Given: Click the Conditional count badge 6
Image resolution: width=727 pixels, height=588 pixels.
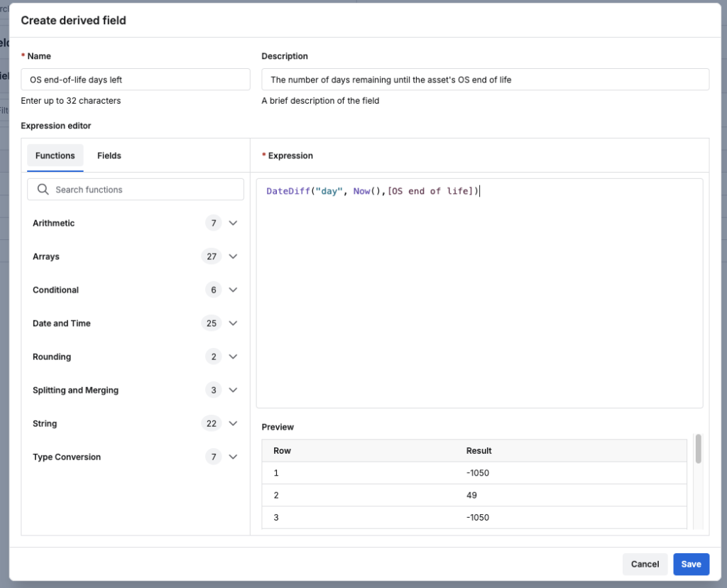Looking at the screenshot, I should point(213,290).
